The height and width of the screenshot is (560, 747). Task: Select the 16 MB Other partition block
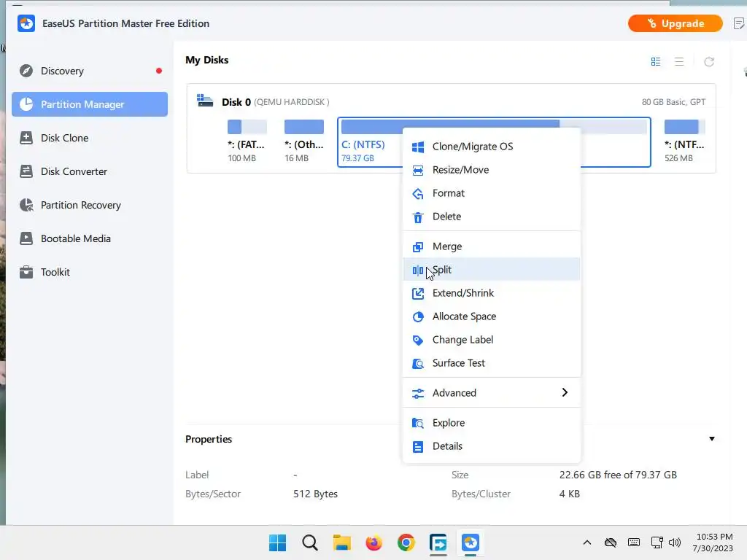click(304, 141)
